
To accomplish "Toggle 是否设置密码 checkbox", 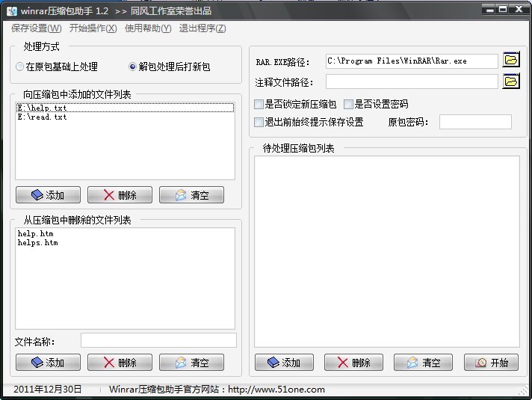I will point(348,104).
